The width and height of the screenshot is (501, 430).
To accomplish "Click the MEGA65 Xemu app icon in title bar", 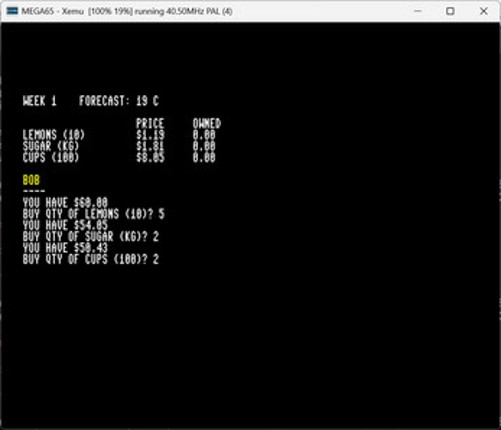I will 12,11.
